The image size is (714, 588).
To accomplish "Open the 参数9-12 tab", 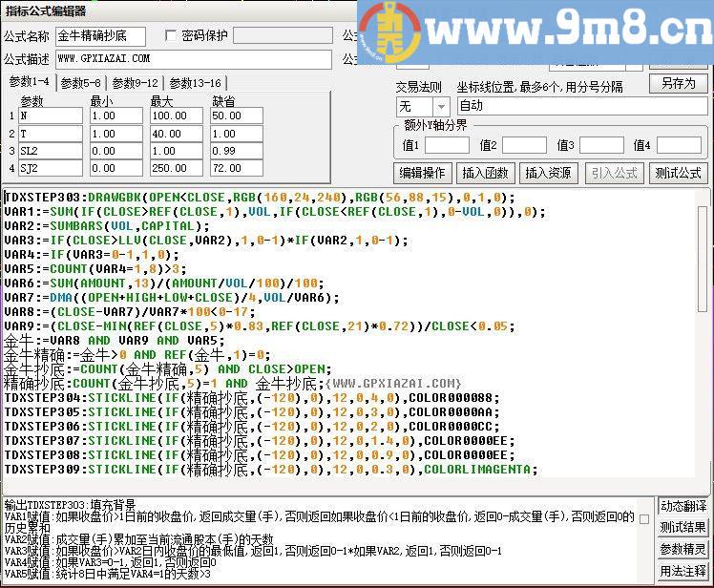I will tap(135, 83).
